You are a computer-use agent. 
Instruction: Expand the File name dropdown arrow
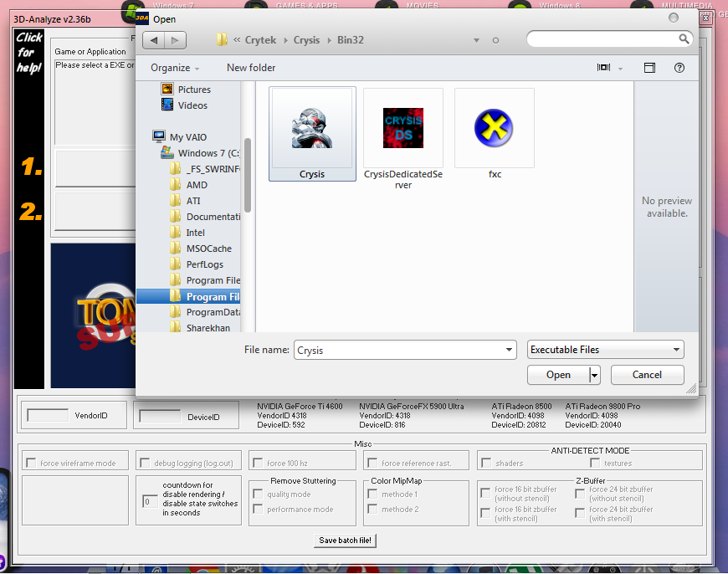[509, 350]
